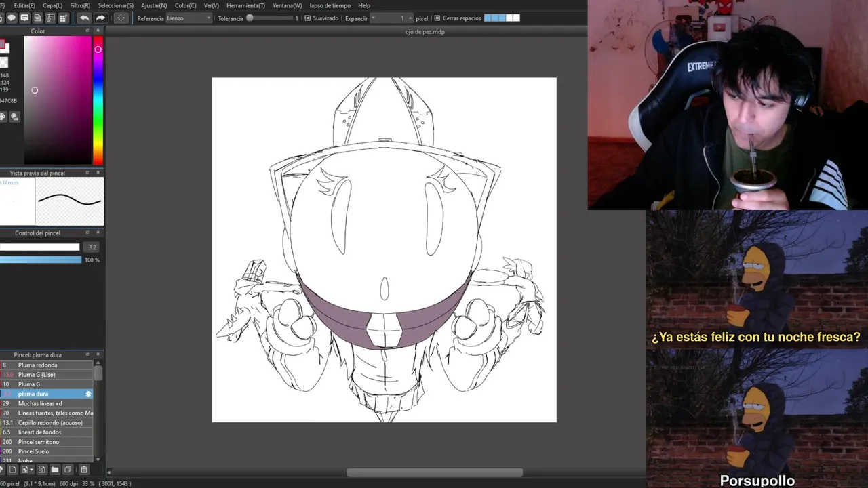Open the Seleccionar(S) menu

click(116, 5)
